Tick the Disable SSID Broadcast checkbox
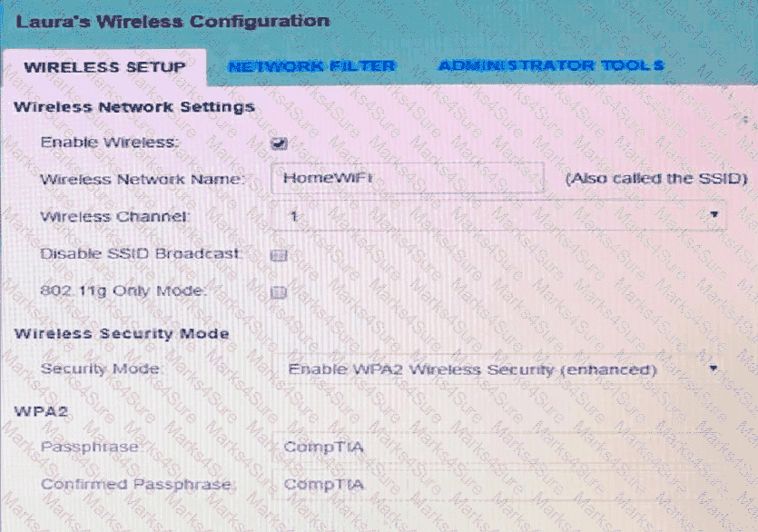 pyautogui.click(x=280, y=255)
